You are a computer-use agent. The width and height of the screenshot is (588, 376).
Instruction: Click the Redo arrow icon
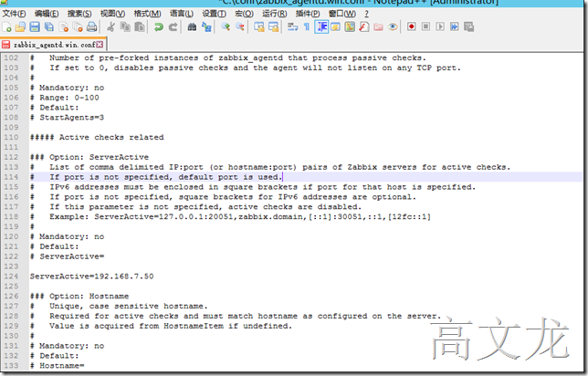tap(173, 27)
